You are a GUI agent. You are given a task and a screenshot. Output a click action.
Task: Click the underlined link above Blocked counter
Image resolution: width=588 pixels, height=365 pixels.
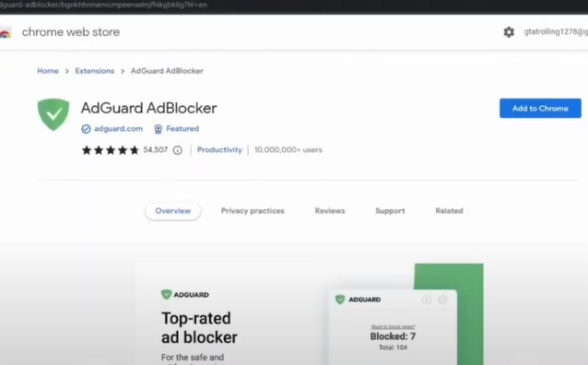393,326
